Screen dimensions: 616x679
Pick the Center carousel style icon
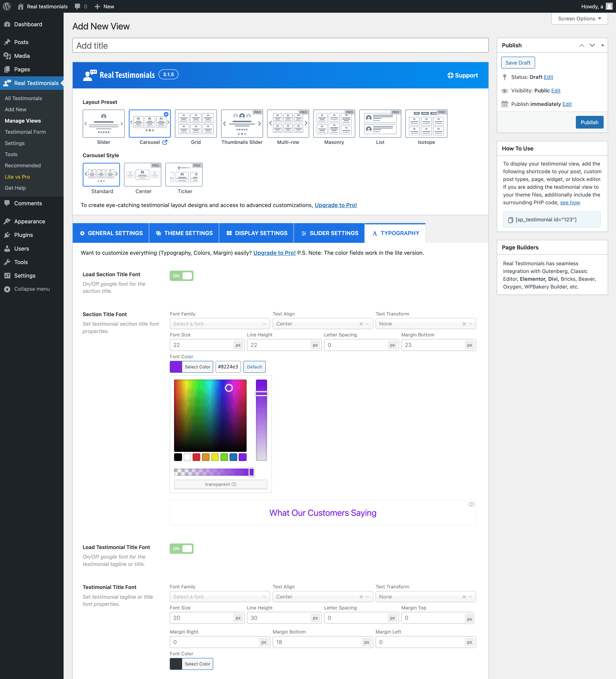coord(142,174)
